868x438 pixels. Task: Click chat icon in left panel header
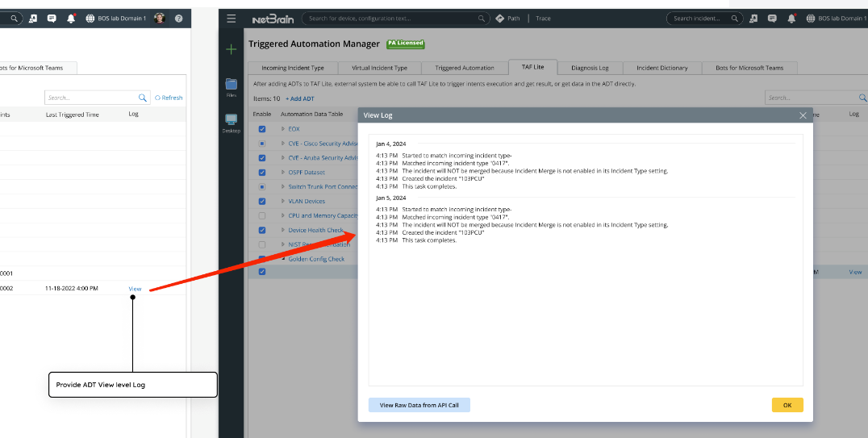[x=52, y=19]
